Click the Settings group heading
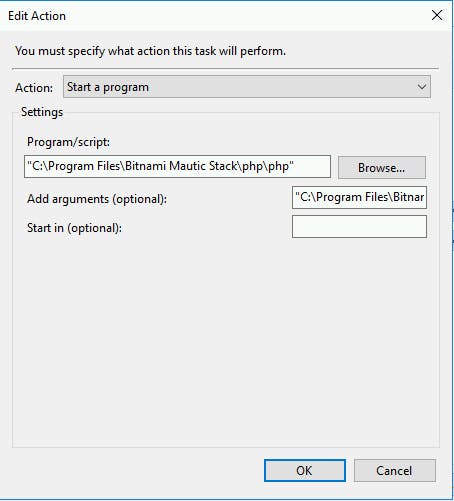 pyautogui.click(x=42, y=112)
